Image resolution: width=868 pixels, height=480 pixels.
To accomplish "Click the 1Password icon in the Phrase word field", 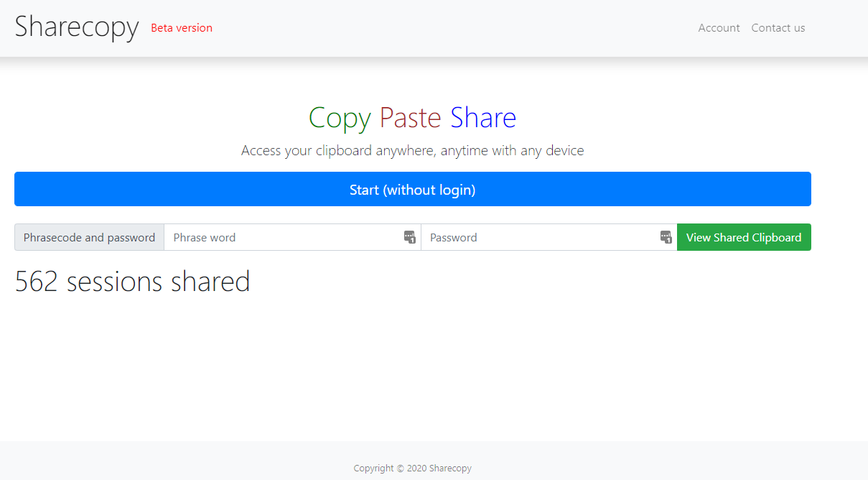I will coord(409,237).
